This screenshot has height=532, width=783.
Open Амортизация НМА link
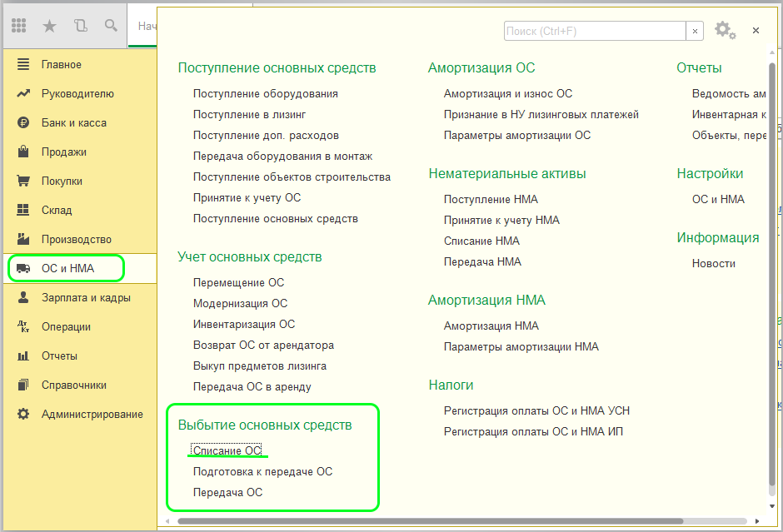(491, 326)
